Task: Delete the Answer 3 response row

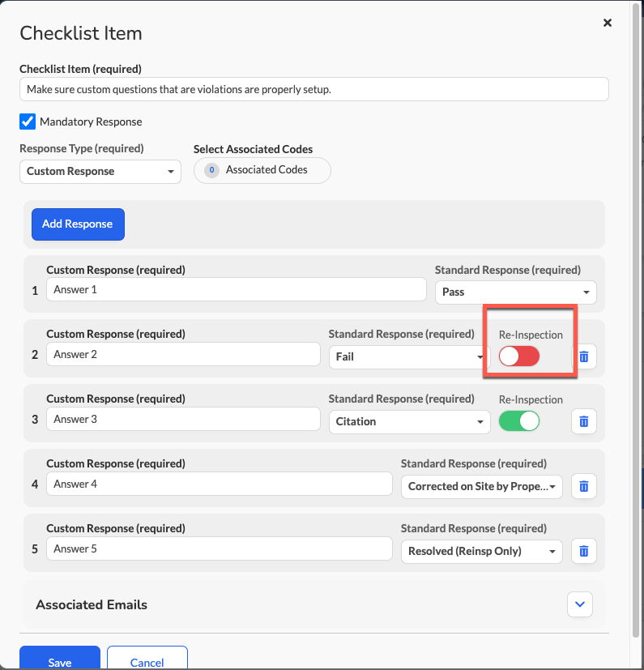Action: coord(584,421)
